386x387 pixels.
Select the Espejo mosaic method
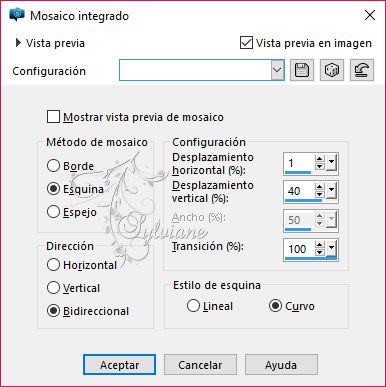(53, 211)
